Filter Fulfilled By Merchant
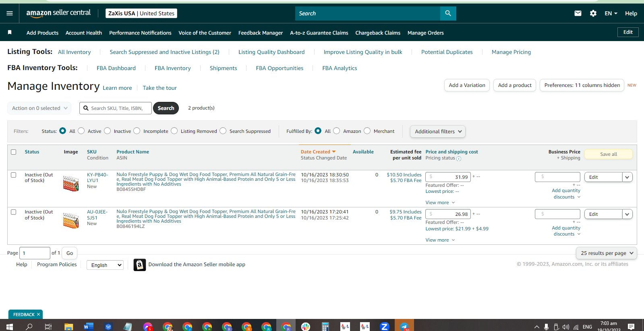Image resolution: width=644 pixels, height=331 pixels. pyautogui.click(x=367, y=131)
